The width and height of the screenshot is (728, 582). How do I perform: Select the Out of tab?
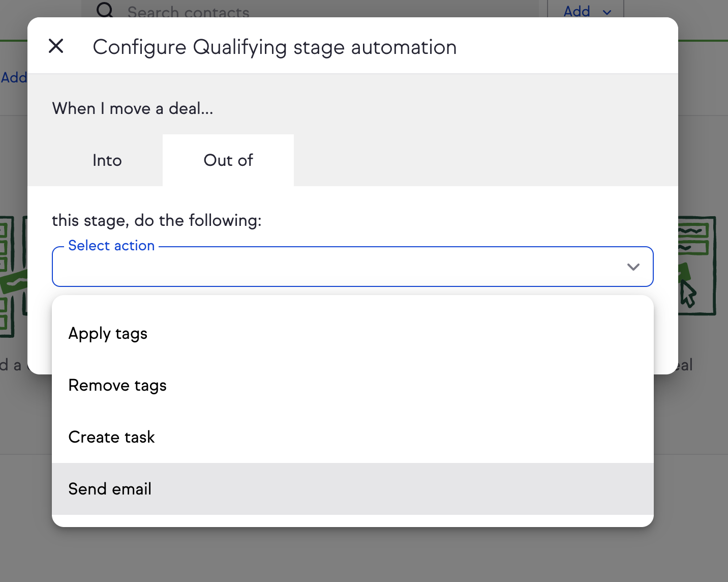pos(228,160)
